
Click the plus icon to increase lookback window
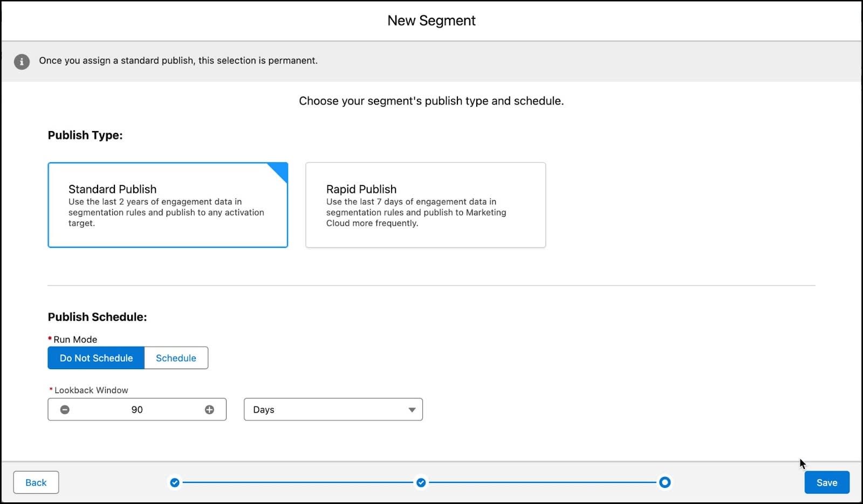(x=209, y=409)
